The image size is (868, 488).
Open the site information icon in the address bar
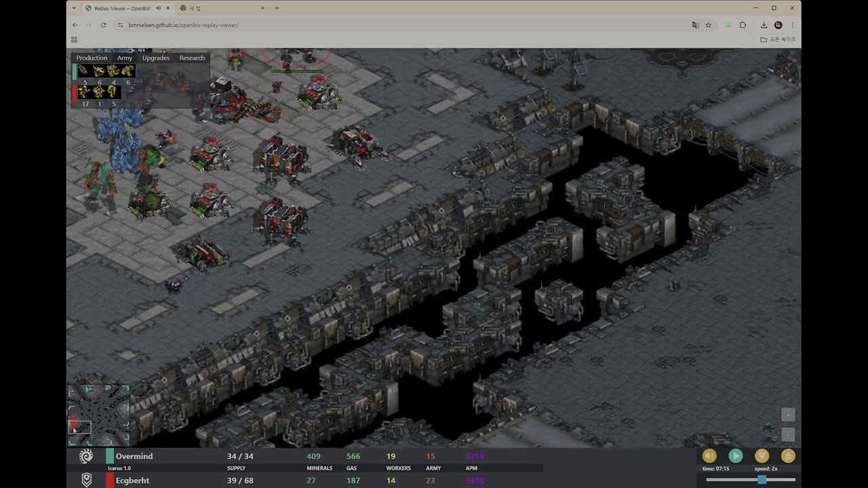(120, 25)
